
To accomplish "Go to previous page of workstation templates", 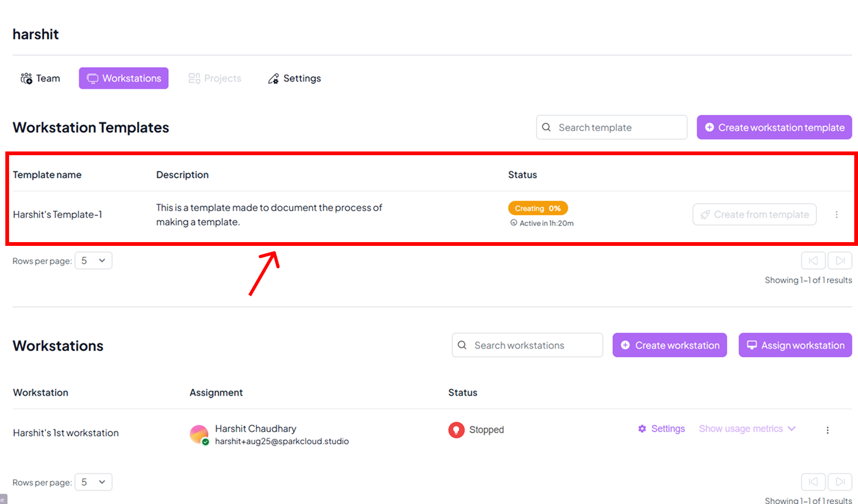I will pyautogui.click(x=813, y=261).
